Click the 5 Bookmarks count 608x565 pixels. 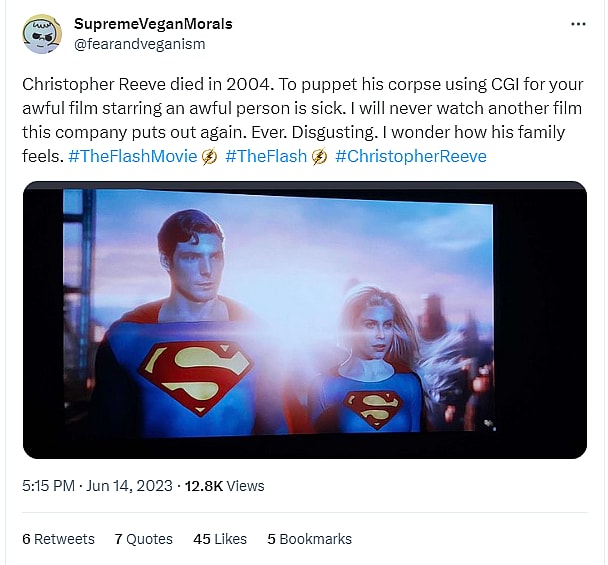tap(309, 538)
